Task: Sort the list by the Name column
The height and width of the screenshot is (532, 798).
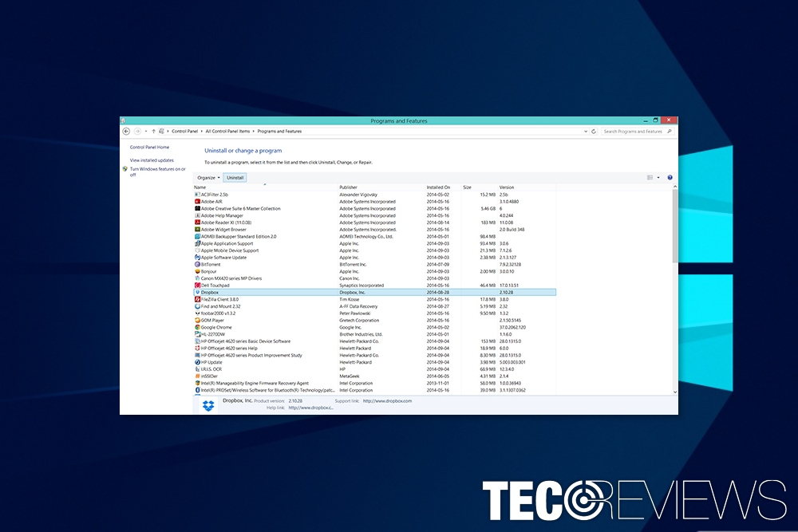Action: tap(265, 187)
